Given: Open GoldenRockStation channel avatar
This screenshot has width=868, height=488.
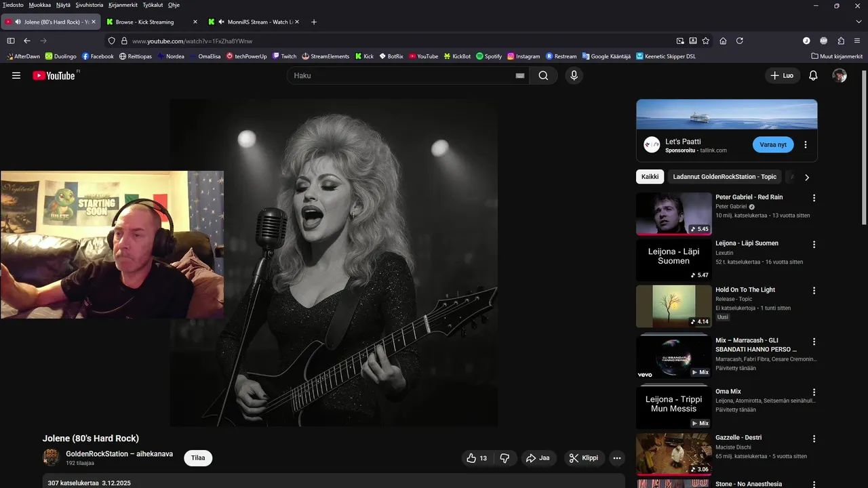Looking at the screenshot, I should coord(51,457).
